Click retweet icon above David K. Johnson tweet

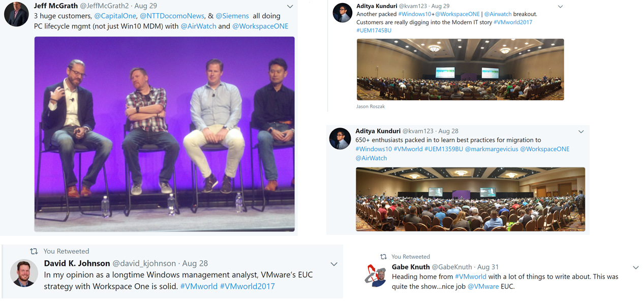(x=34, y=251)
